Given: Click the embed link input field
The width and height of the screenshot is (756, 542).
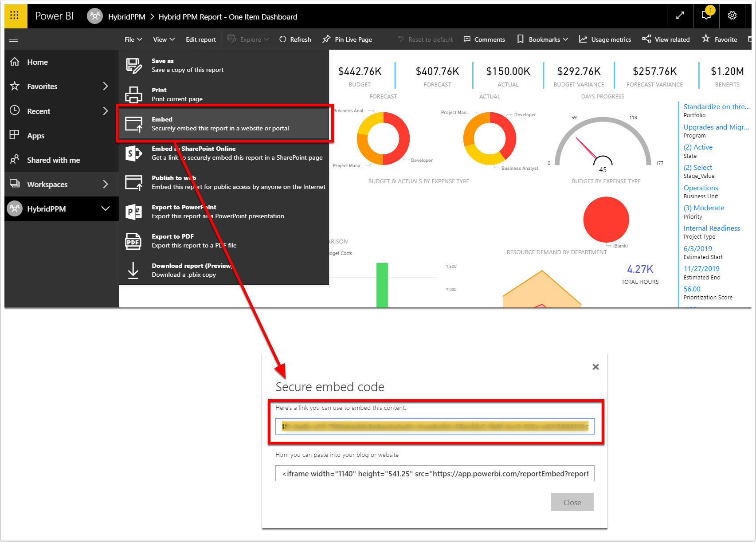Looking at the screenshot, I should [x=435, y=426].
